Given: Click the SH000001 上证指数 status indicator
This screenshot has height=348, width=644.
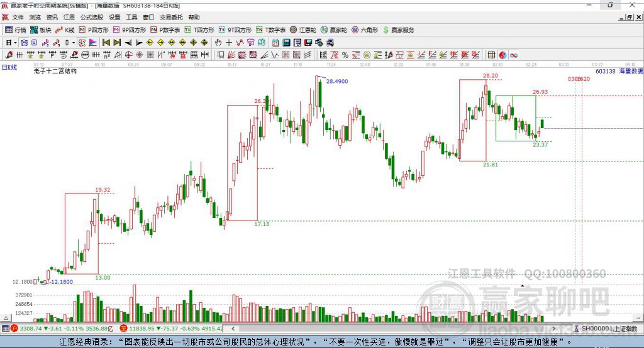Looking at the screenshot, I should 608,329.
